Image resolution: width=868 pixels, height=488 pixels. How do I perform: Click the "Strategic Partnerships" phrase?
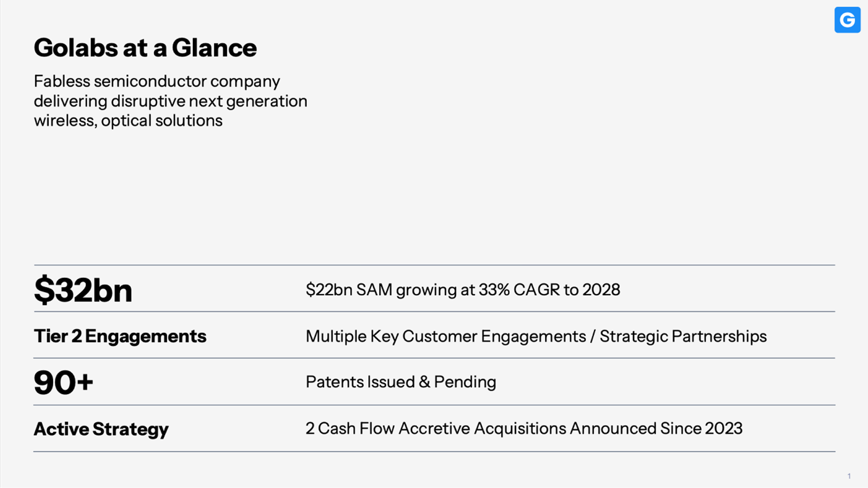tap(683, 336)
